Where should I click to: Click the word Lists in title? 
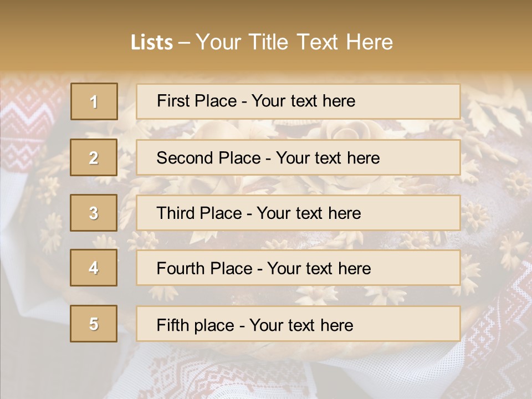click(x=152, y=43)
